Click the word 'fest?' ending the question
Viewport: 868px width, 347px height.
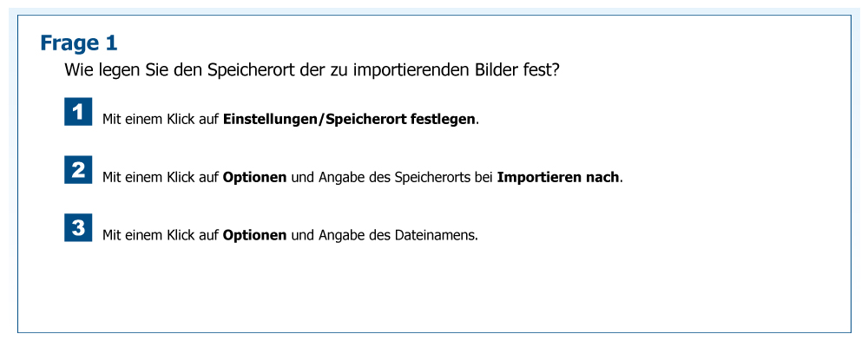click(x=540, y=70)
